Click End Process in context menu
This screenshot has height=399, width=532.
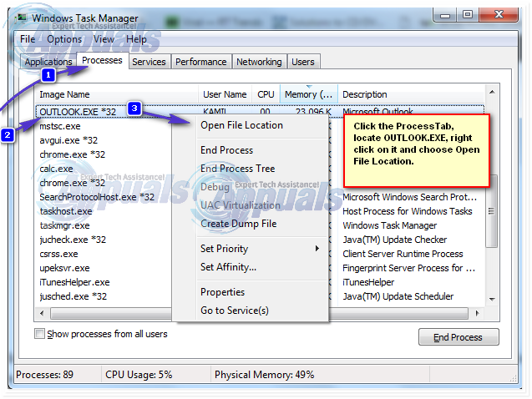pos(226,150)
